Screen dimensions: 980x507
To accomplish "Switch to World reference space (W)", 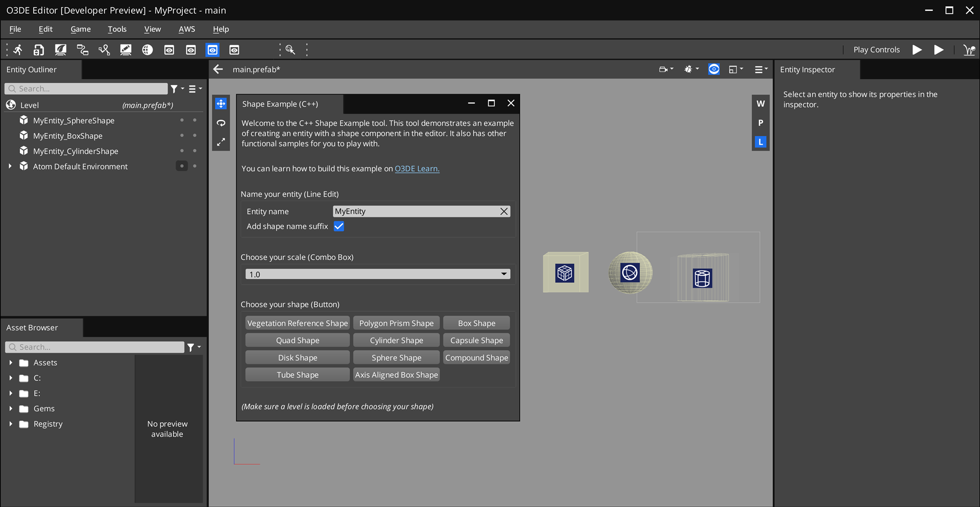I will [761, 104].
